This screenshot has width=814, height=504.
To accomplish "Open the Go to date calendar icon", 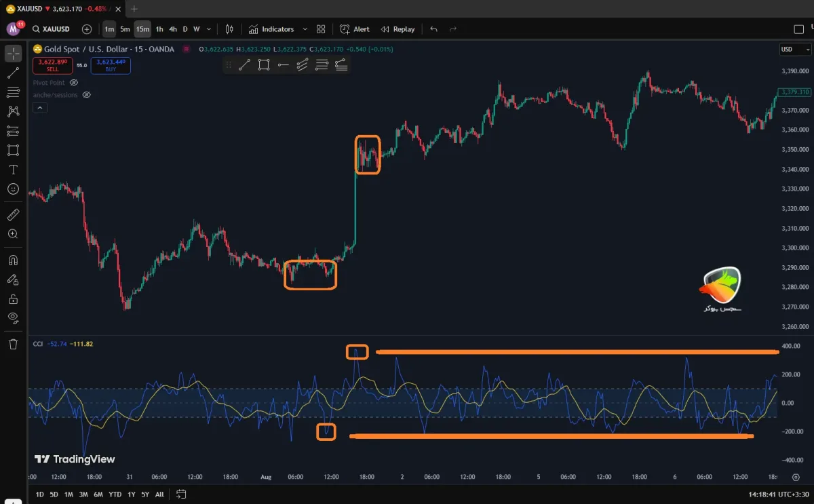I will pos(181,495).
